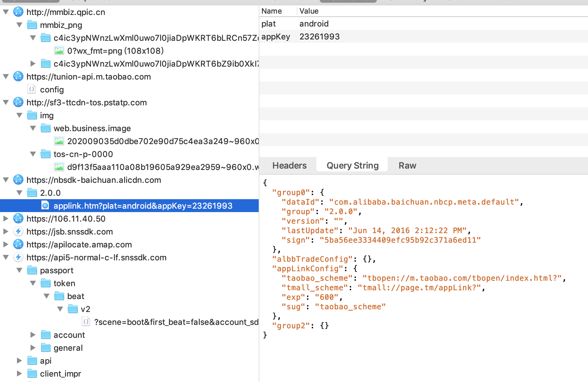Expand the client_impr folder arrow
Viewport: 588px width, 382px height.
19,374
